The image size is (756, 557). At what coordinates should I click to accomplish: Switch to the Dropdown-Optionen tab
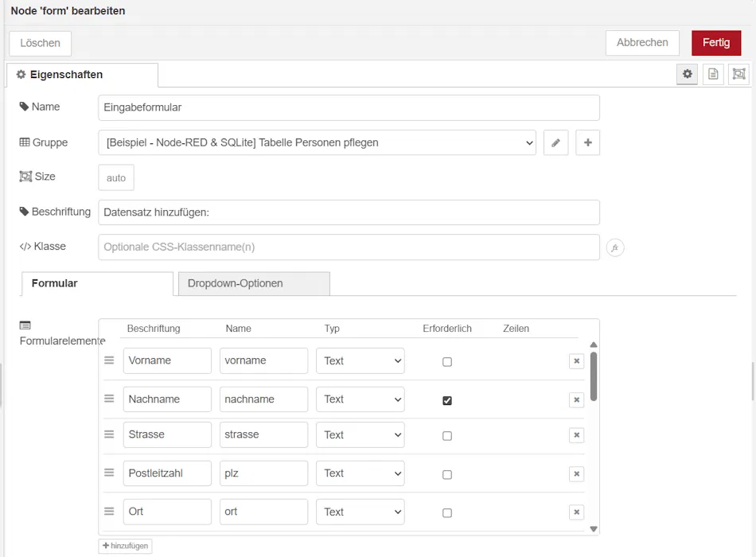(x=252, y=283)
